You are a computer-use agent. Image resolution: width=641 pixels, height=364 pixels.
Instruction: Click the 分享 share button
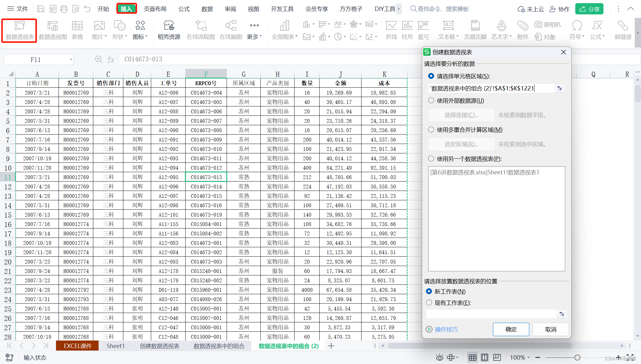589,9
